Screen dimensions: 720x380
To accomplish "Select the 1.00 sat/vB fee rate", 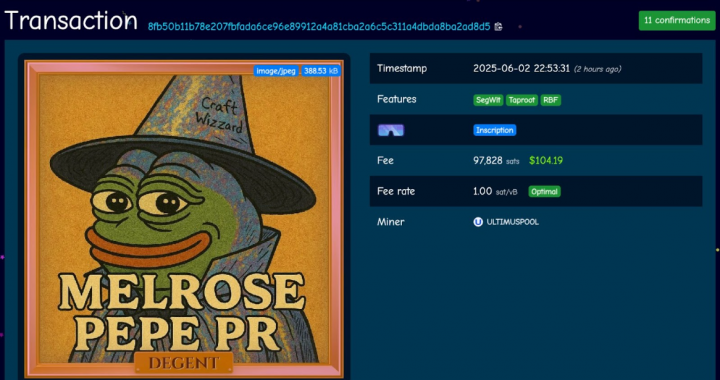I will coord(495,191).
